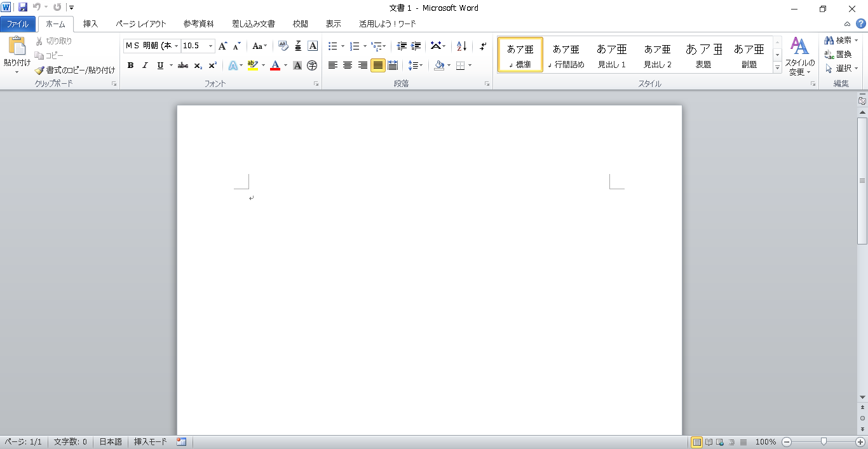Switch to the 挿入 (Insert) tab

[x=90, y=24]
